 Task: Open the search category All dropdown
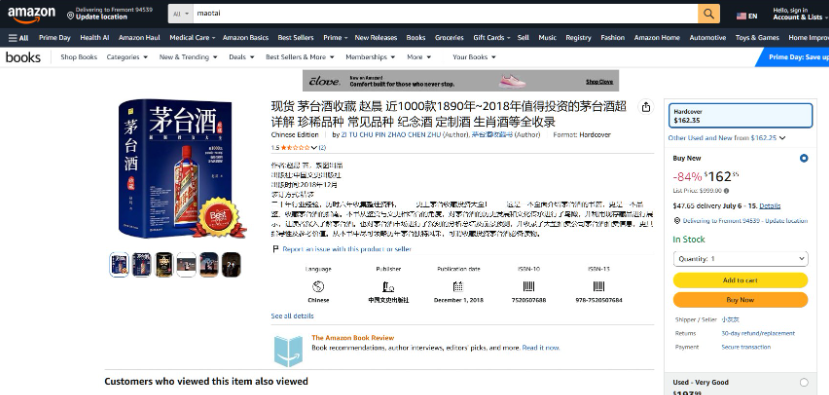181,14
